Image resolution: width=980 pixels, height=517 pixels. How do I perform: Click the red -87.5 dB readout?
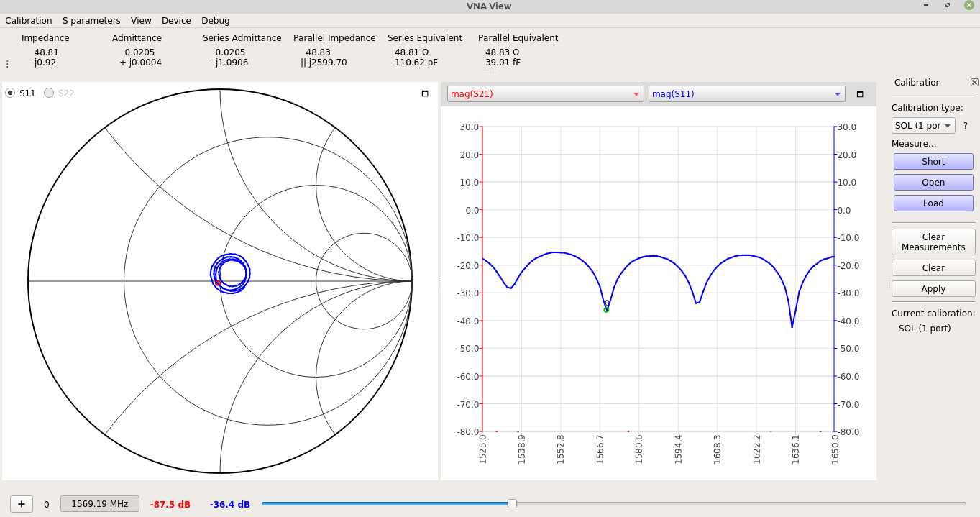(170, 505)
